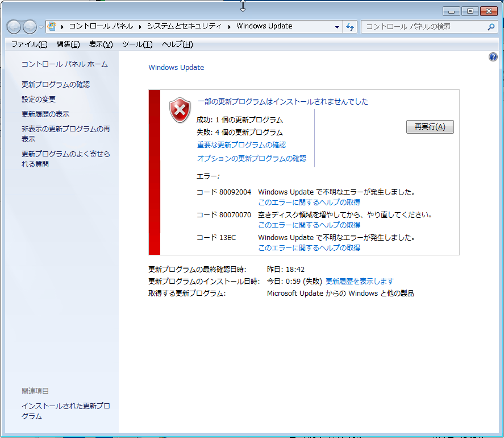The image size is (504, 438).
Task: Click the search magnifier icon
Action: click(491, 27)
